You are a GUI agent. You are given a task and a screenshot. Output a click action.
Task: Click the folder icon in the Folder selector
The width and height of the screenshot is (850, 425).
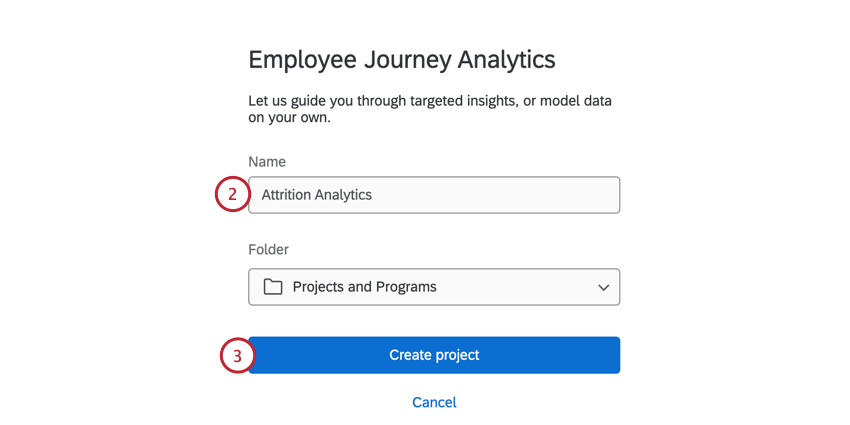(x=273, y=287)
